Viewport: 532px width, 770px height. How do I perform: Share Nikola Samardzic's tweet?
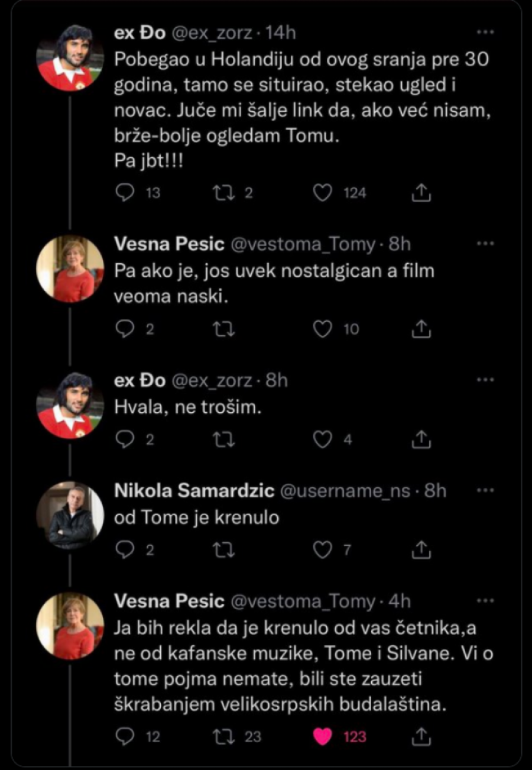420,550
